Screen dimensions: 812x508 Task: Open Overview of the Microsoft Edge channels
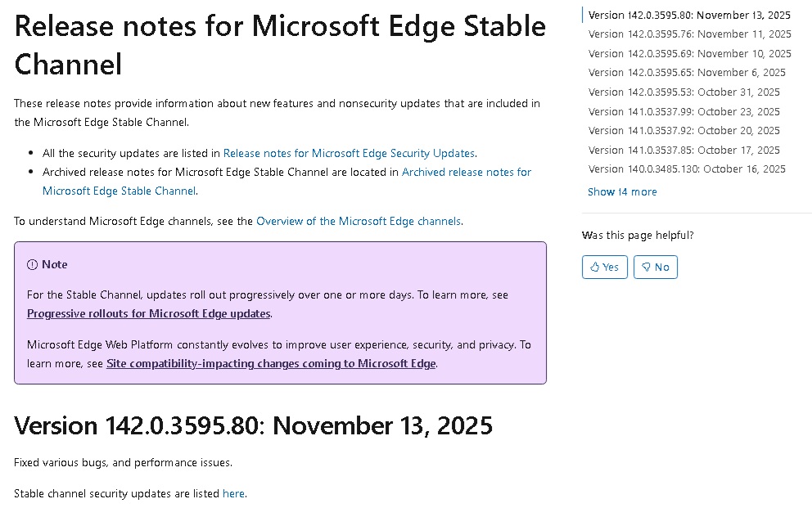coord(359,221)
